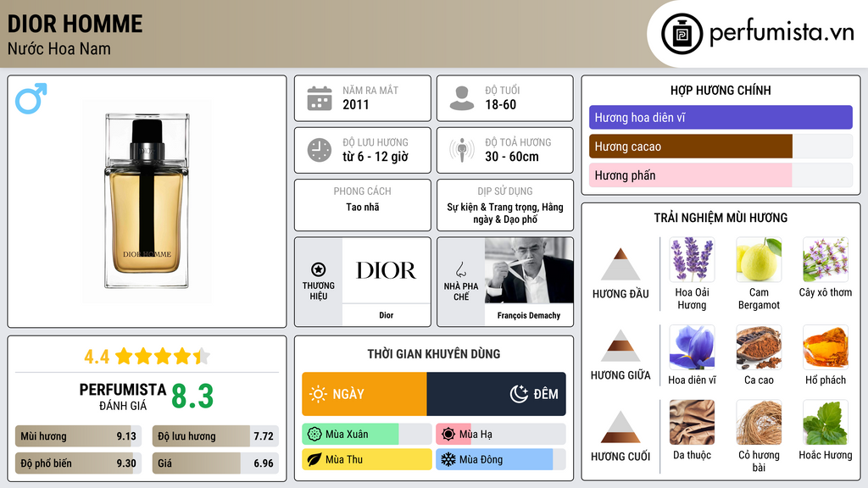Click the sun icon in Ngày bar
The image size is (868, 488).
pos(318,394)
